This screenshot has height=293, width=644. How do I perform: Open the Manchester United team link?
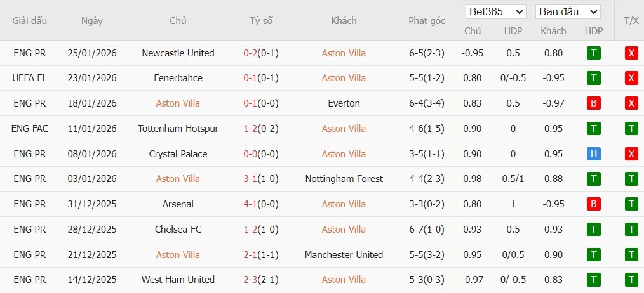[344, 255]
